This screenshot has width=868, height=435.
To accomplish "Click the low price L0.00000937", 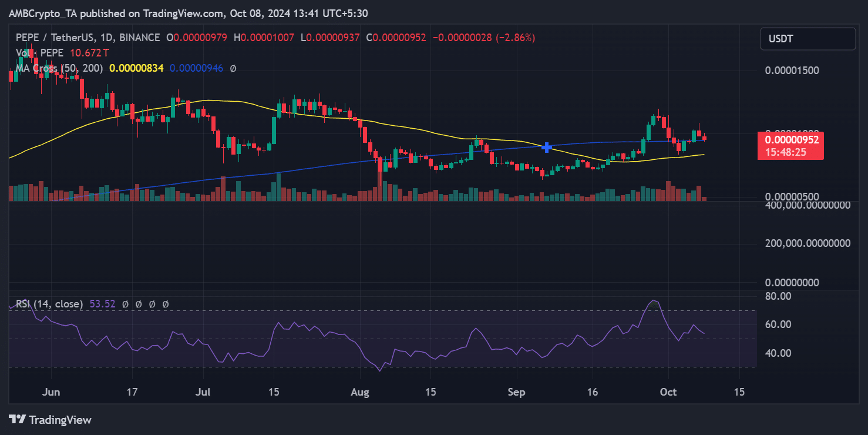I will coord(330,38).
